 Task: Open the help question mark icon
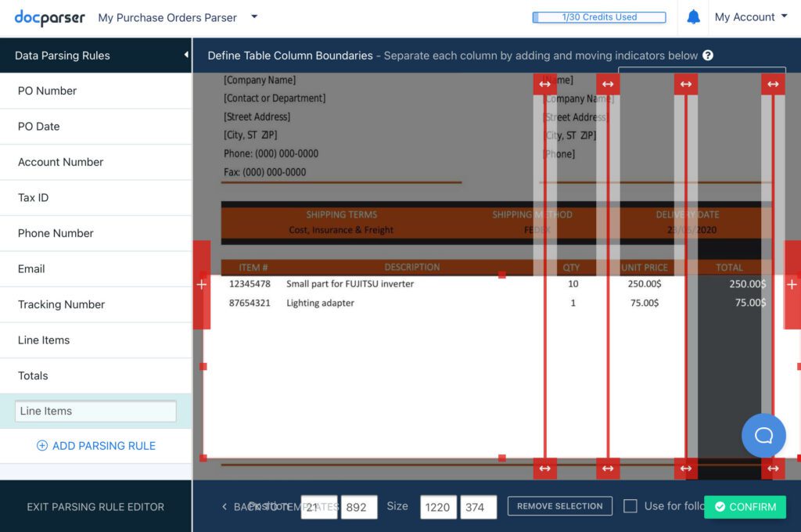707,56
